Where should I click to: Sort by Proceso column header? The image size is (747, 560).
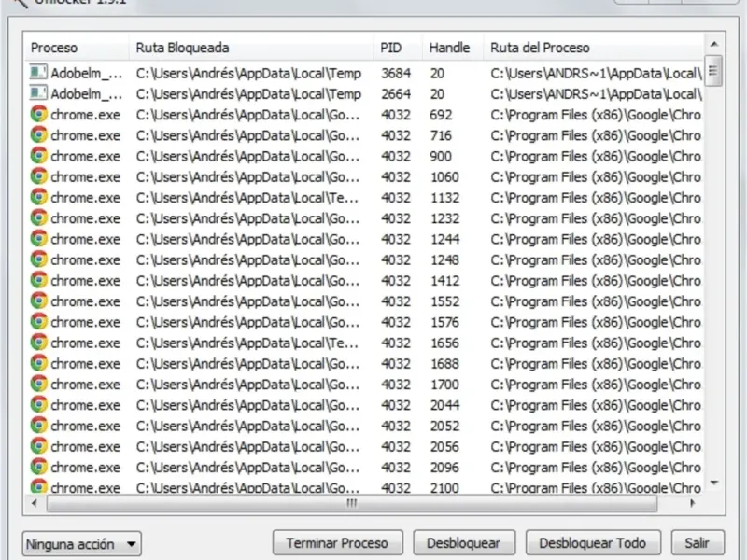77,48
